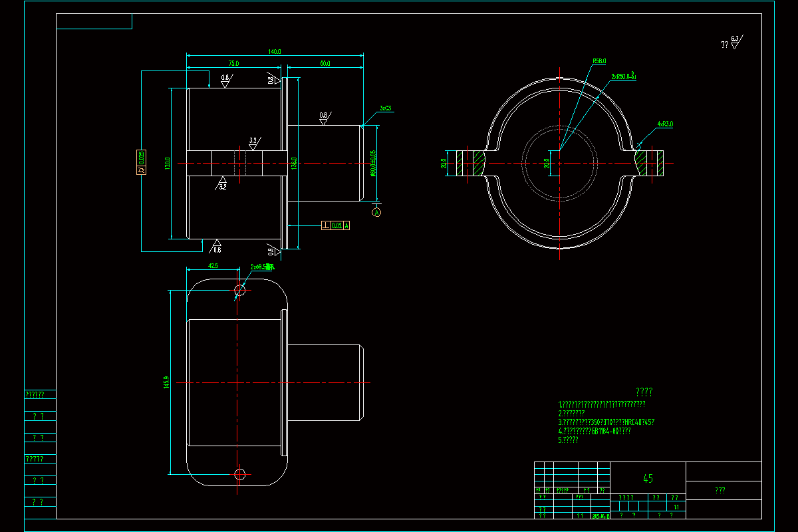This screenshot has height=532, width=798.
Task: Select the 20.0 dimension at circle center
Action: (x=547, y=163)
